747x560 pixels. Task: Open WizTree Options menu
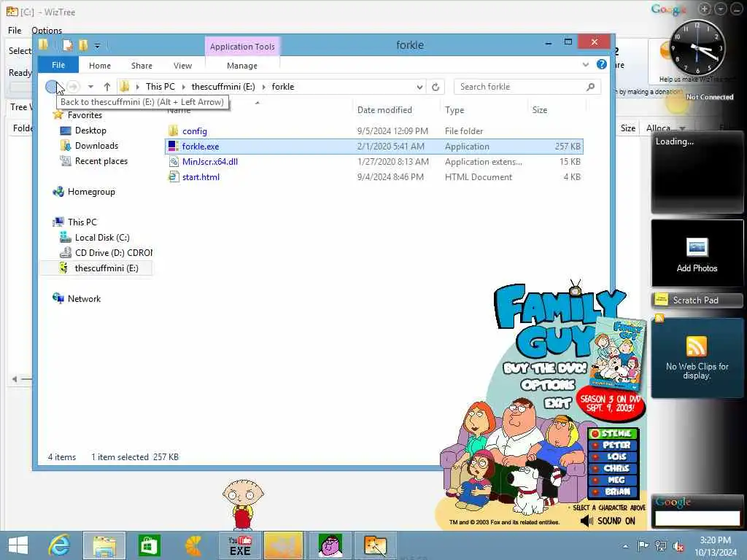pyautogui.click(x=47, y=30)
